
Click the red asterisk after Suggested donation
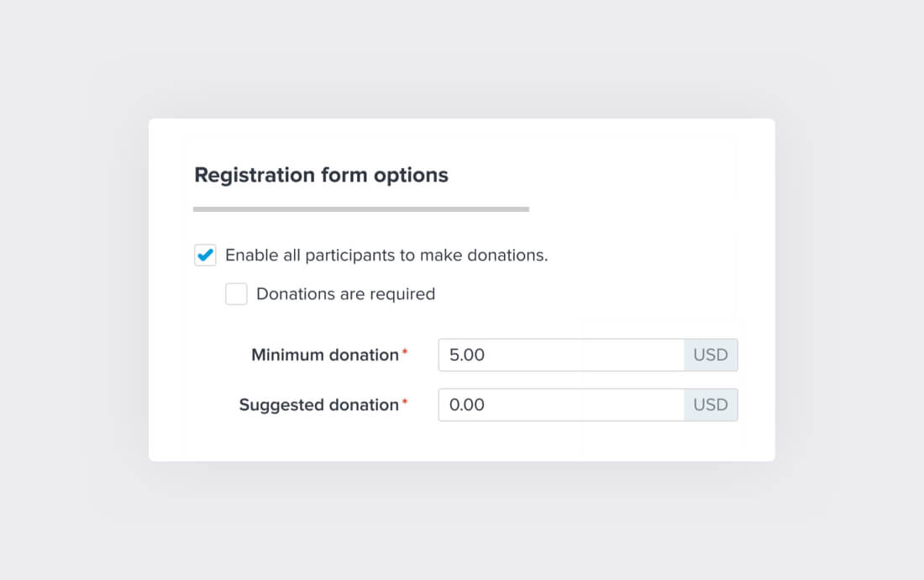[405, 403]
